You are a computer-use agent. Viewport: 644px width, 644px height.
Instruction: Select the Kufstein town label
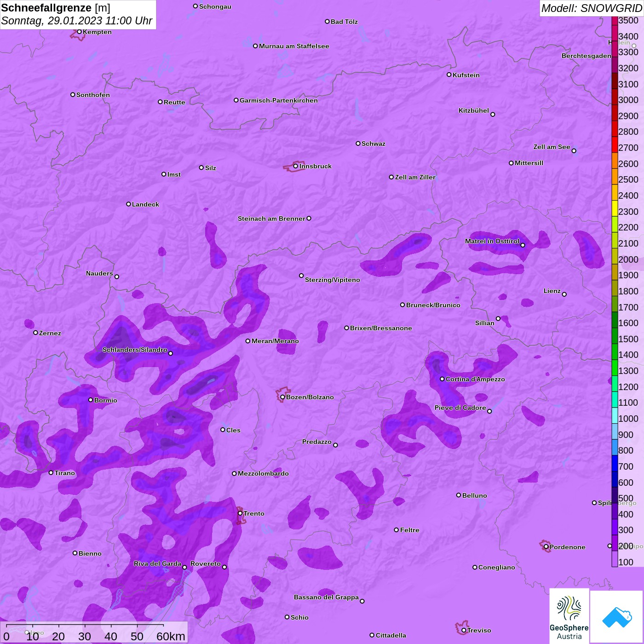click(x=466, y=75)
